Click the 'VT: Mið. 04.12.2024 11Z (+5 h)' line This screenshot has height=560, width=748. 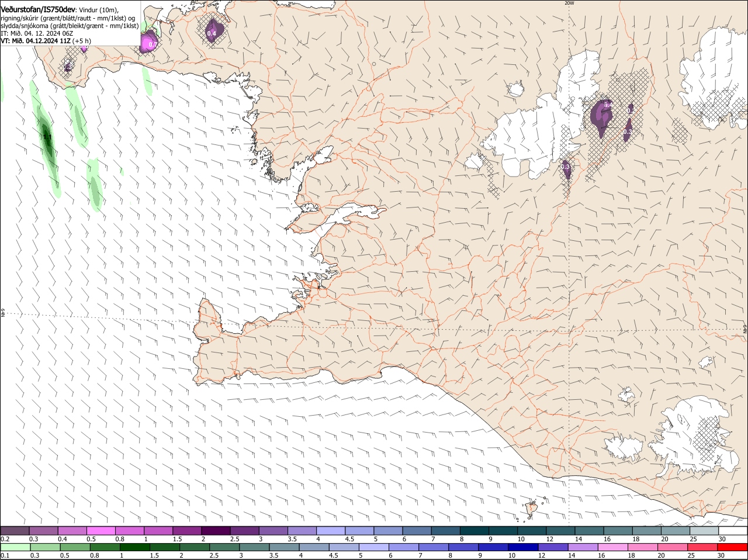[x=46, y=41]
